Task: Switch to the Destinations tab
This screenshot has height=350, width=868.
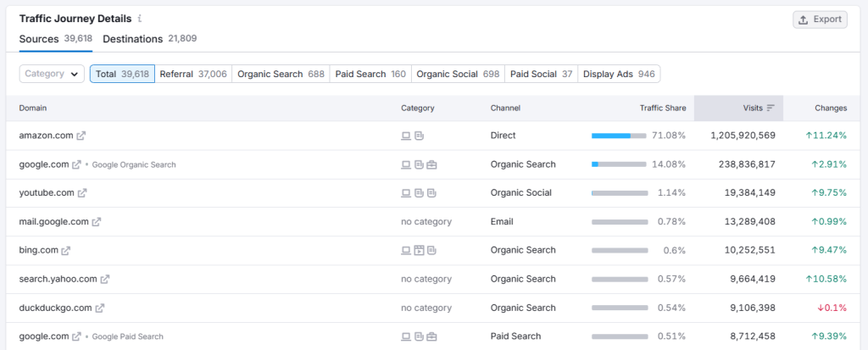Action: (150, 39)
